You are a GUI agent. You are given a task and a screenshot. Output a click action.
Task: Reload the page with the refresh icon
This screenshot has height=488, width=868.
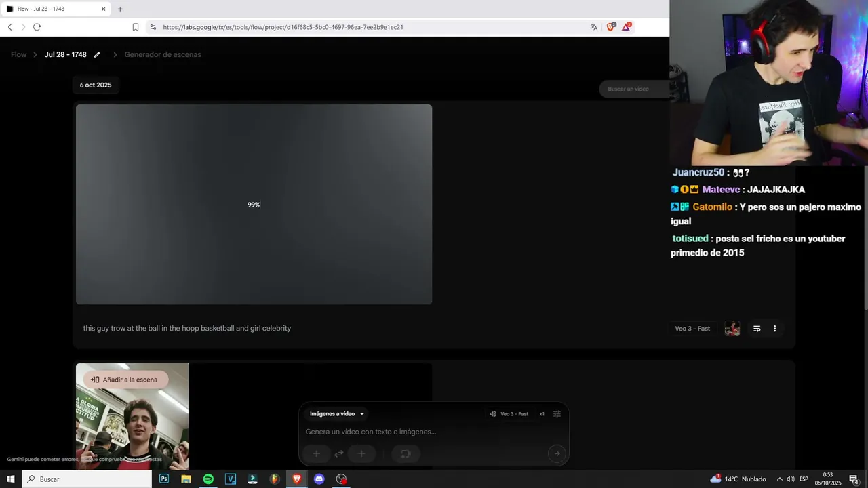37,27
